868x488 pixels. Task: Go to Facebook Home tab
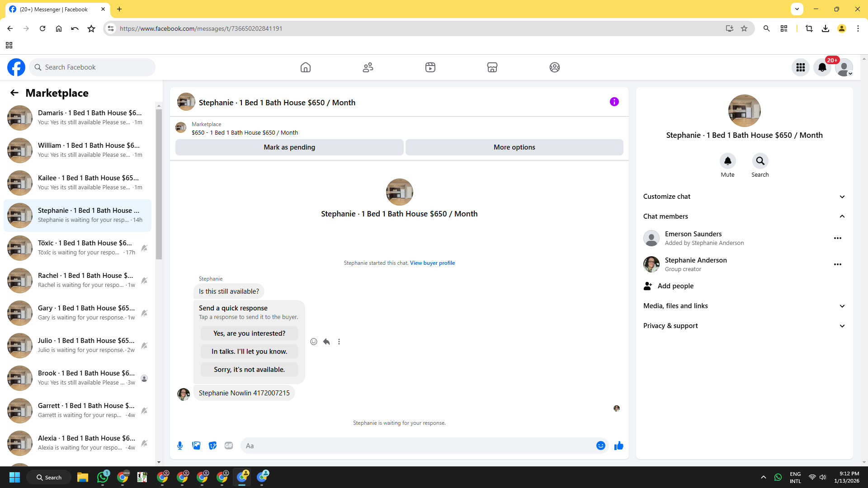(306, 67)
